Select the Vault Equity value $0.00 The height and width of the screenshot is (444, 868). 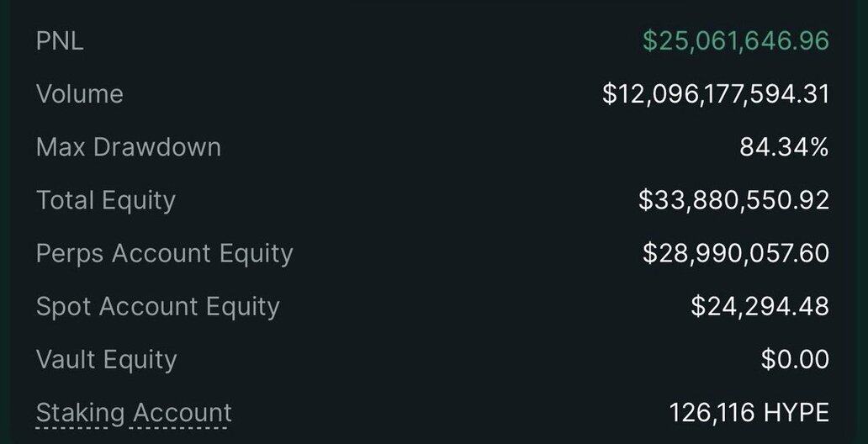click(795, 359)
